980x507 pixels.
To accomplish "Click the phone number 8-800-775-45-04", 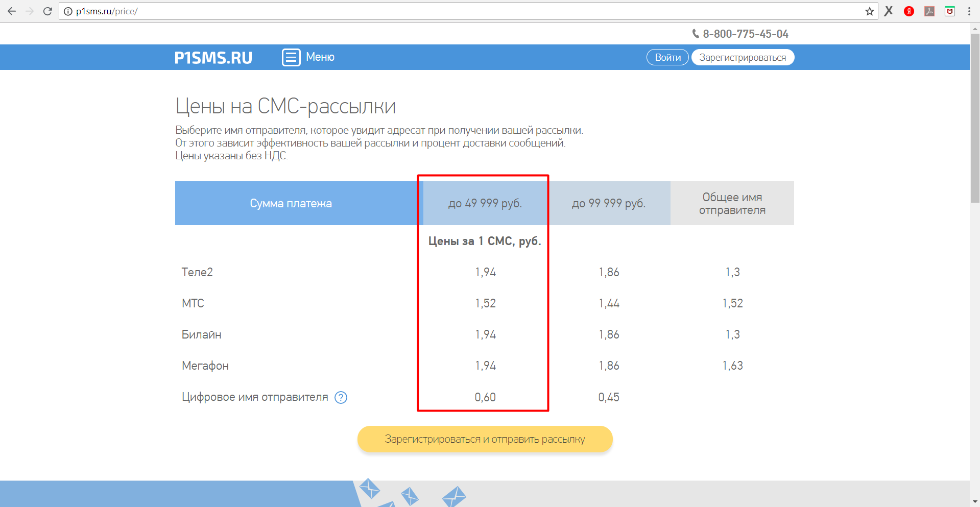I will (746, 34).
